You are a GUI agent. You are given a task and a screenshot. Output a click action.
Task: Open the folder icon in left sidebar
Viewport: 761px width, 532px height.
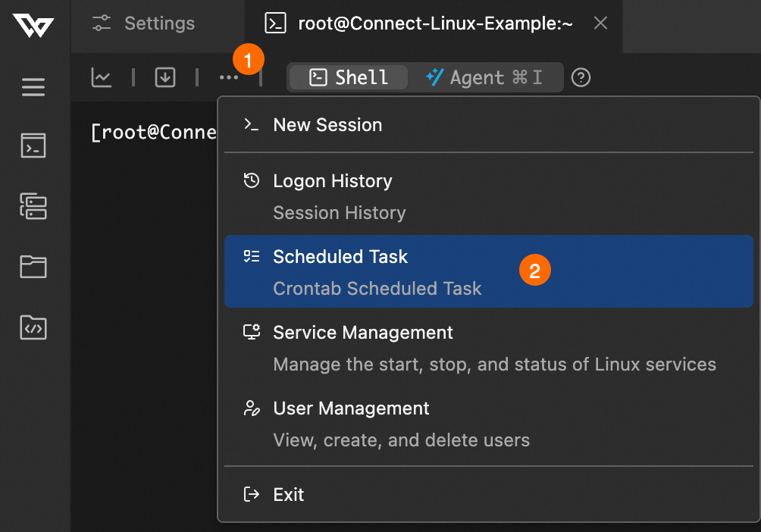pyautogui.click(x=33, y=266)
